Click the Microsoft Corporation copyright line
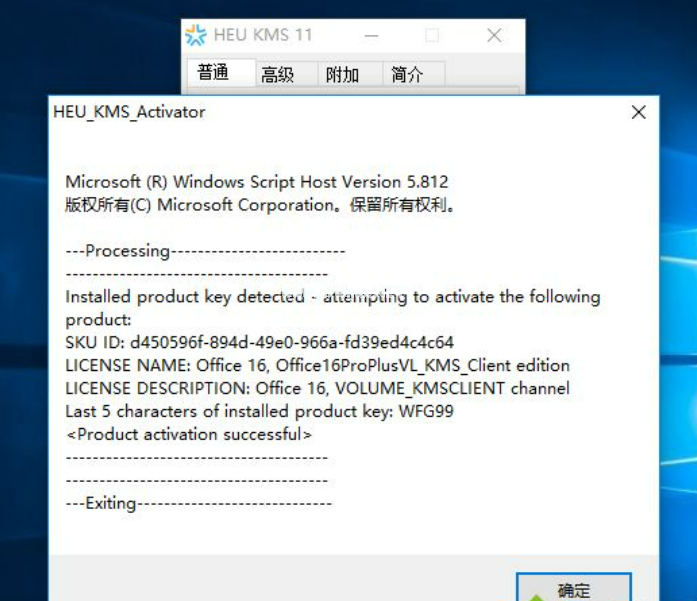This screenshot has width=697, height=601. tap(261, 205)
